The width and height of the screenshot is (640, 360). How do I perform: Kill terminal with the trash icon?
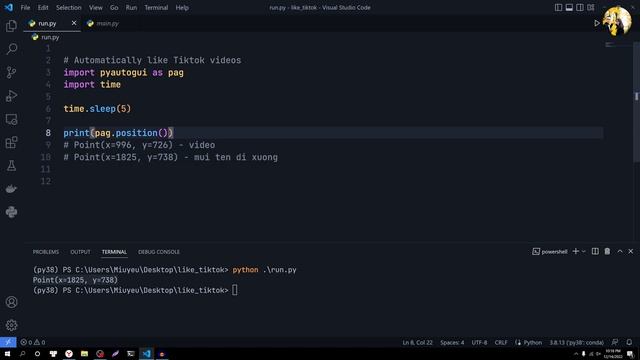click(607, 251)
